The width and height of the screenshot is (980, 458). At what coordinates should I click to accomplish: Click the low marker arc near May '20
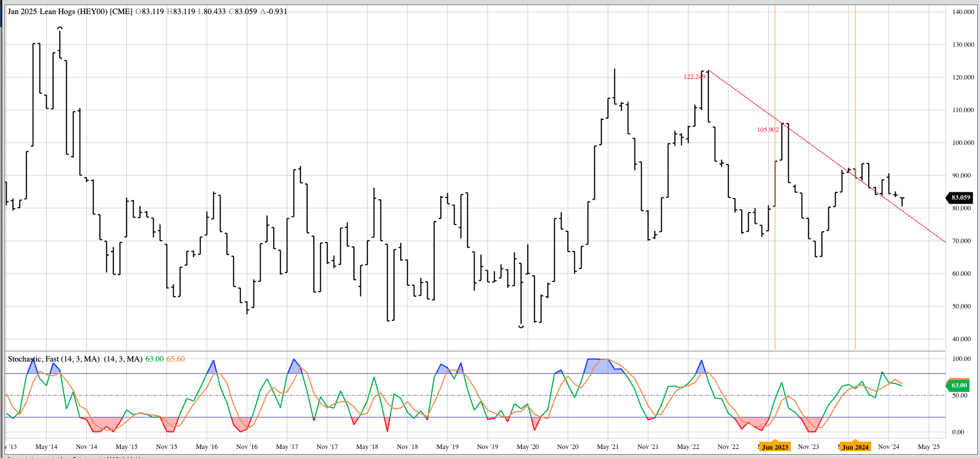click(521, 327)
